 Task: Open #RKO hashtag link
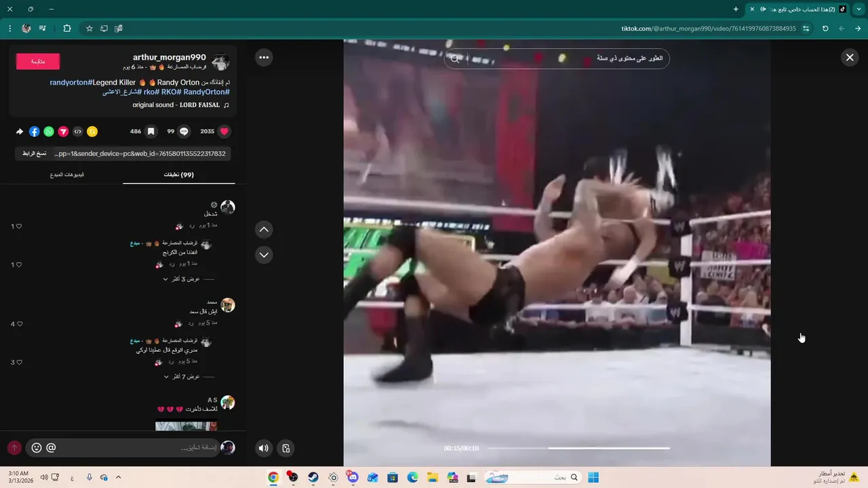pyautogui.click(x=170, y=91)
